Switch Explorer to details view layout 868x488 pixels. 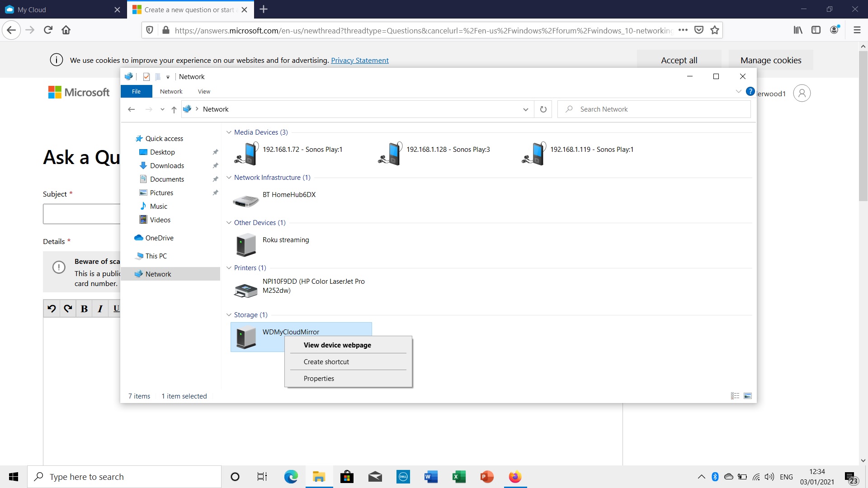[x=735, y=396]
